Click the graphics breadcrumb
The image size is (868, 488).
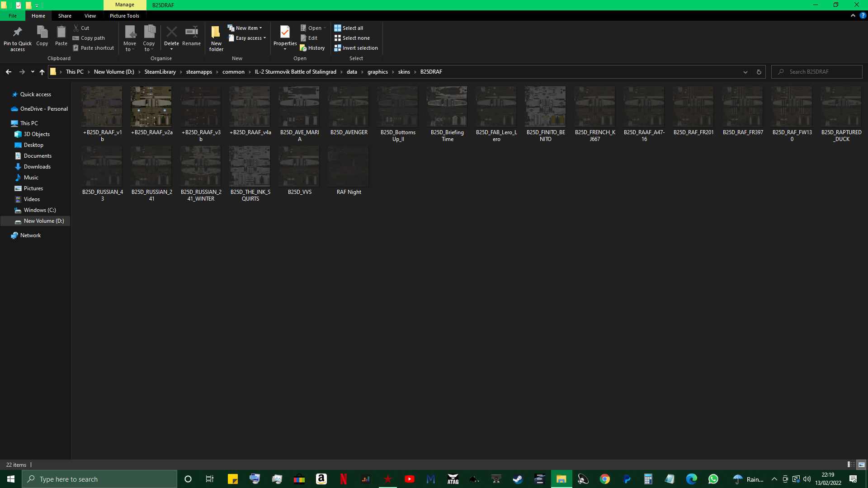pos(377,72)
